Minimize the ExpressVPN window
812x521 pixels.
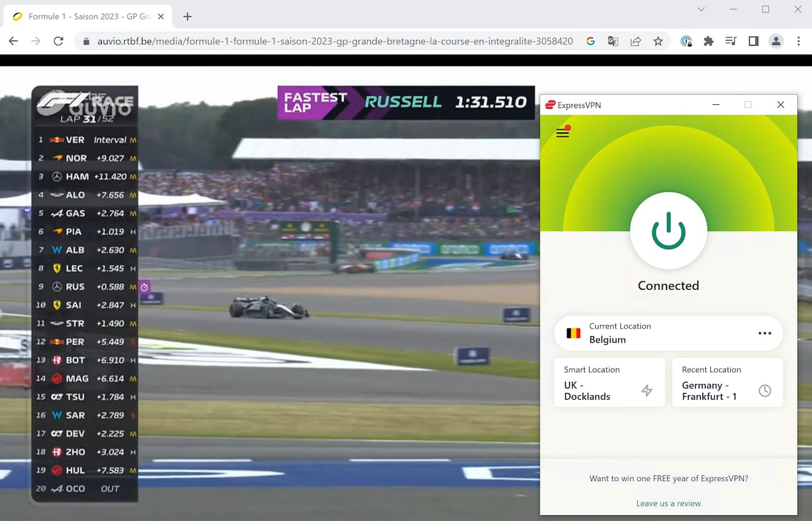pos(715,105)
